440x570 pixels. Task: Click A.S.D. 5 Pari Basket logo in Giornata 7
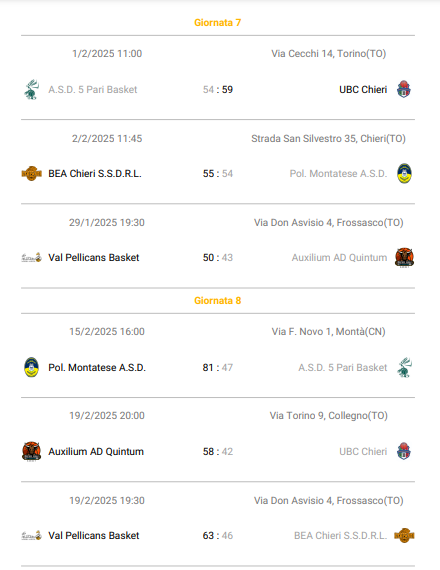32,89
